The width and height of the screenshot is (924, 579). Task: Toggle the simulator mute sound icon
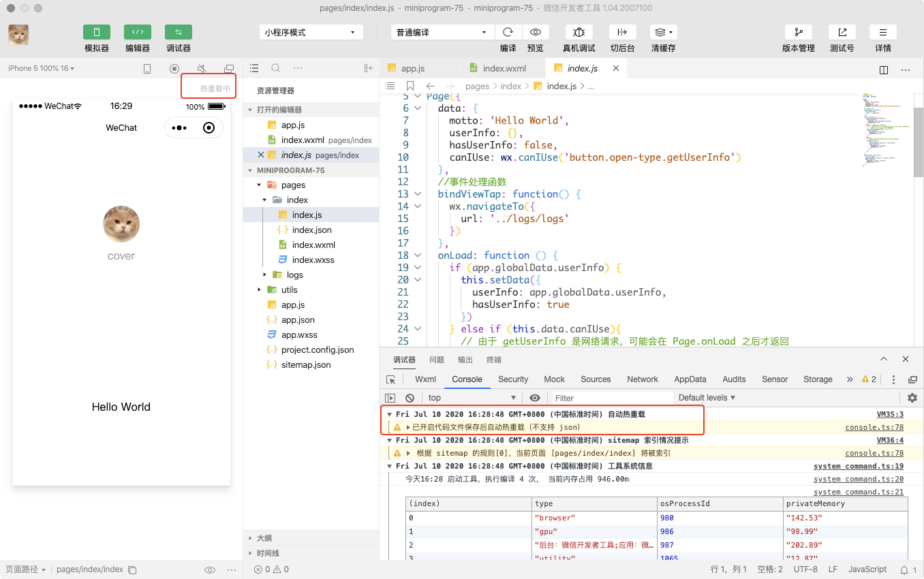[202, 69]
